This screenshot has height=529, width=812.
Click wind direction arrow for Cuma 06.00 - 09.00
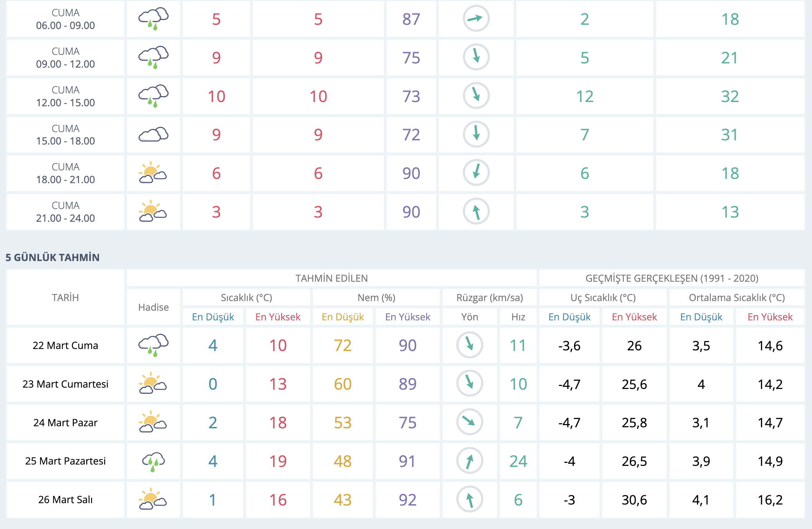point(476,19)
